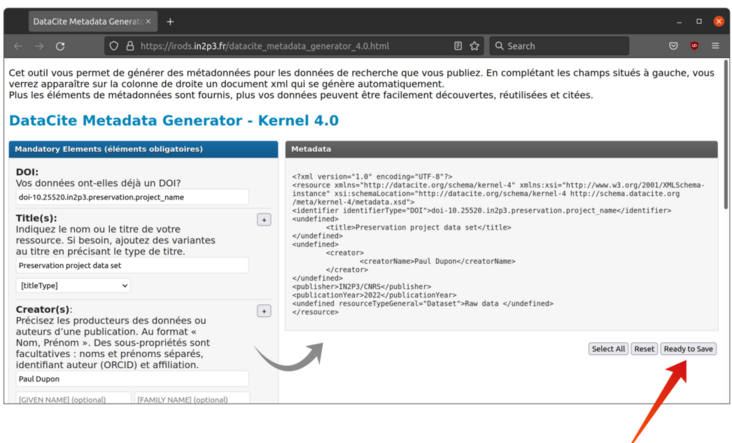The image size is (732, 443).
Task: Click the 'Vos données ont-elles déjà un DOI?' text
Action: coord(98,183)
